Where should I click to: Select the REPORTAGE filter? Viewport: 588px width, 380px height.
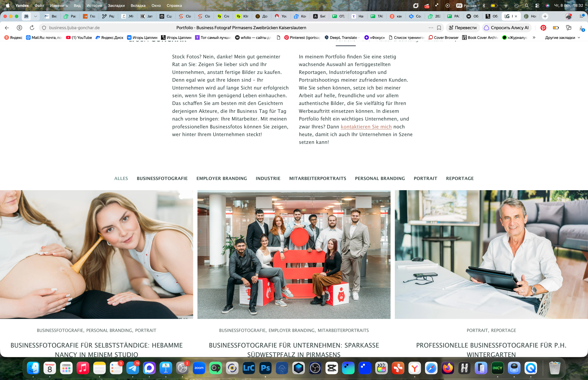[460, 178]
